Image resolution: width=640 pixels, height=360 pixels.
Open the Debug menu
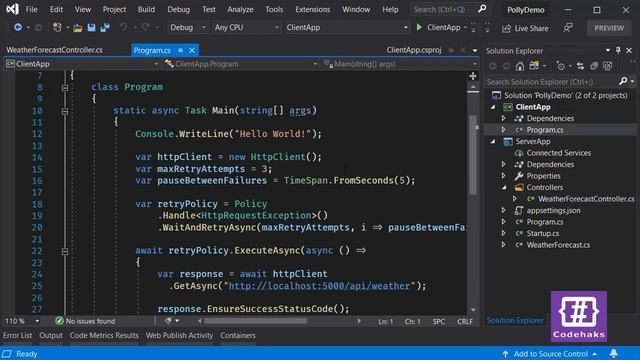(x=178, y=9)
